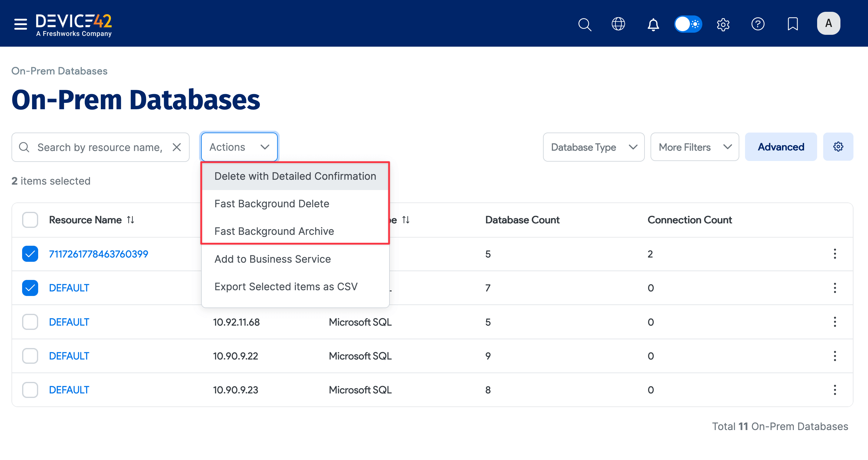Open the DEFAULT resource at 10.90.9.23
868x460 pixels.
pyautogui.click(x=69, y=389)
